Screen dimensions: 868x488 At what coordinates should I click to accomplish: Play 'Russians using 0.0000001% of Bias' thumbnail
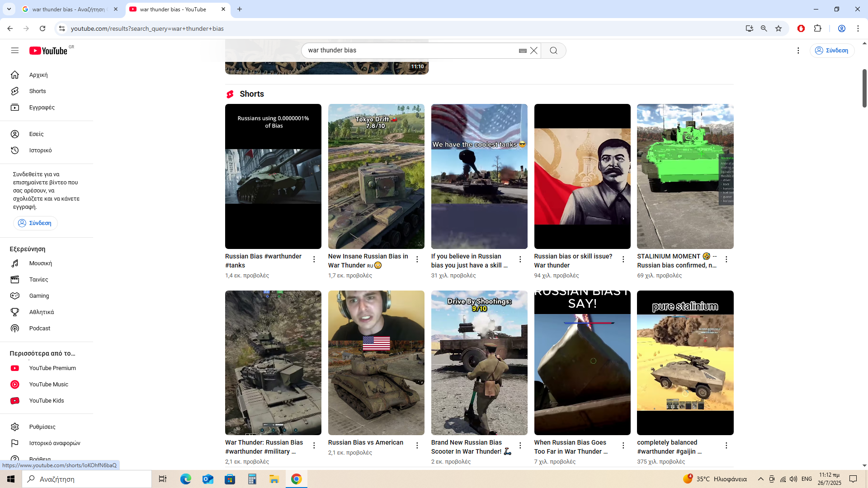(273, 176)
